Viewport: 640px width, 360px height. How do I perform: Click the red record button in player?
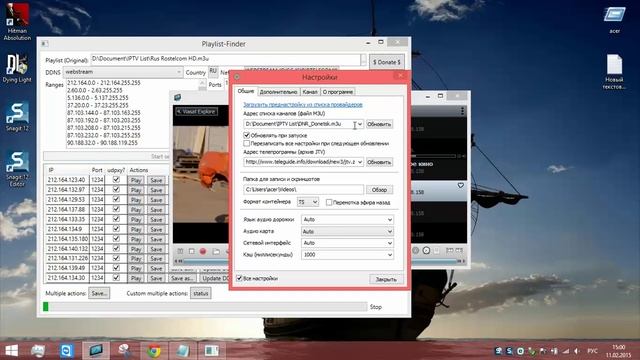[203, 251]
